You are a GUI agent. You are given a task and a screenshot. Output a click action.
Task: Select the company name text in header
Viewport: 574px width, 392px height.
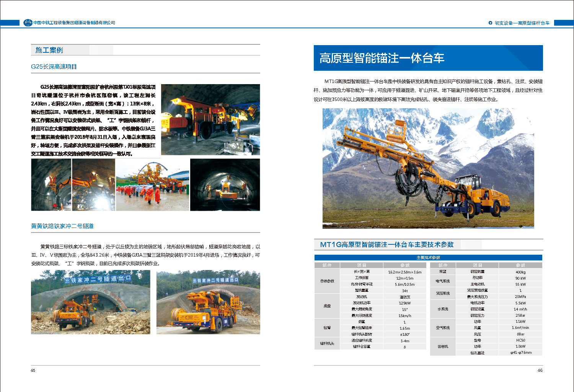pyautogui.click(x=74, y=23)
